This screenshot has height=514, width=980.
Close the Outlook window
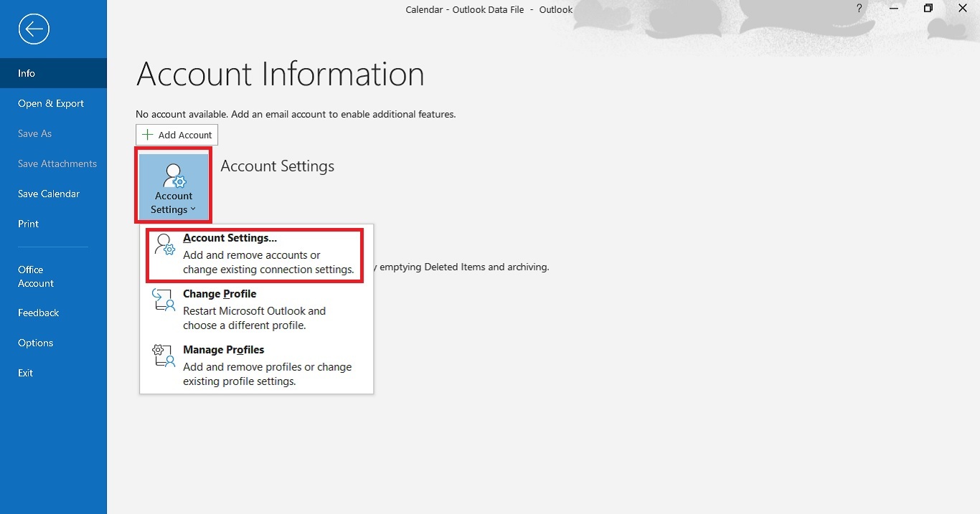pyautogui.click(x=963, y=8)
